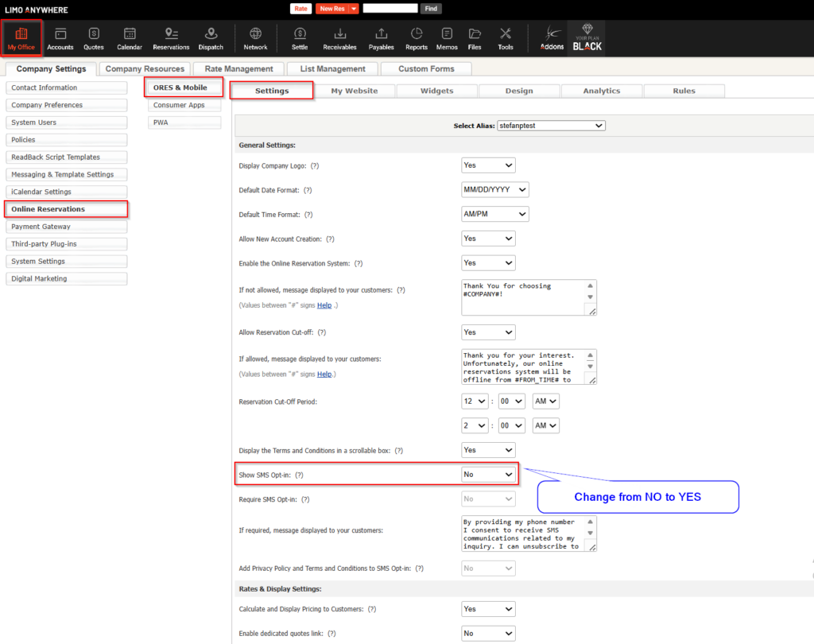The height and width of the screenshot is (644, 814).
Task: Open the Display Company Logo dropdown
Action: pyautogui.click(x=488, y=165)
